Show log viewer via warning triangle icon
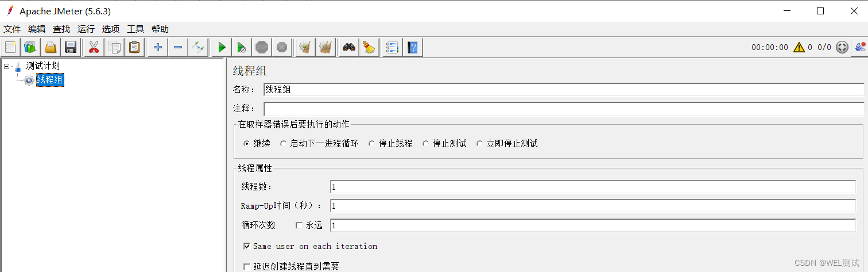This screenshot has height=272, width=868. point(799,47)
